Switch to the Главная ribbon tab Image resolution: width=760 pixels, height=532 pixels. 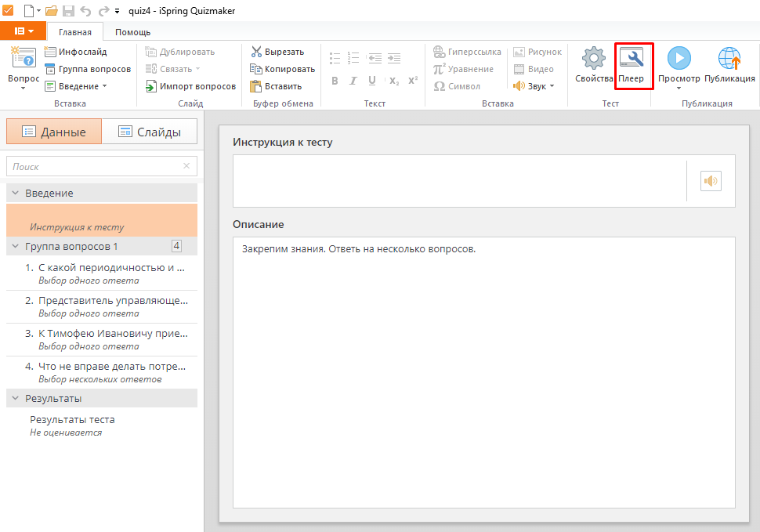[75, 32]
